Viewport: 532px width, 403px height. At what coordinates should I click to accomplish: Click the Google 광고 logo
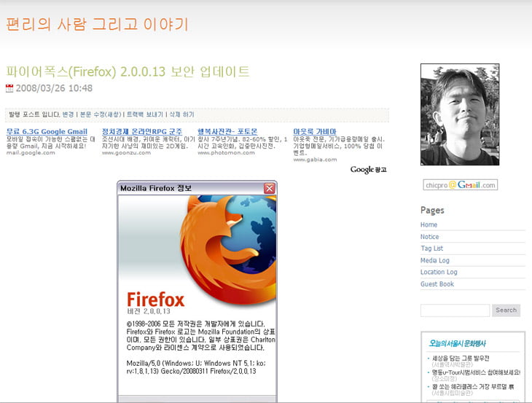pyautogui.click(x=368, y=170)
